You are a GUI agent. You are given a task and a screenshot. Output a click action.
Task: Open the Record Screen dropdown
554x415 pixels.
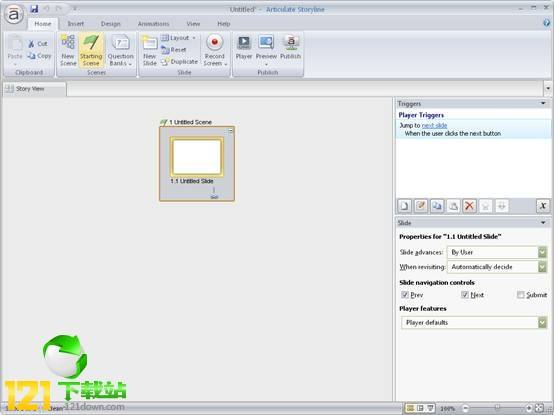pyautogui.click(x=214, y=50)
